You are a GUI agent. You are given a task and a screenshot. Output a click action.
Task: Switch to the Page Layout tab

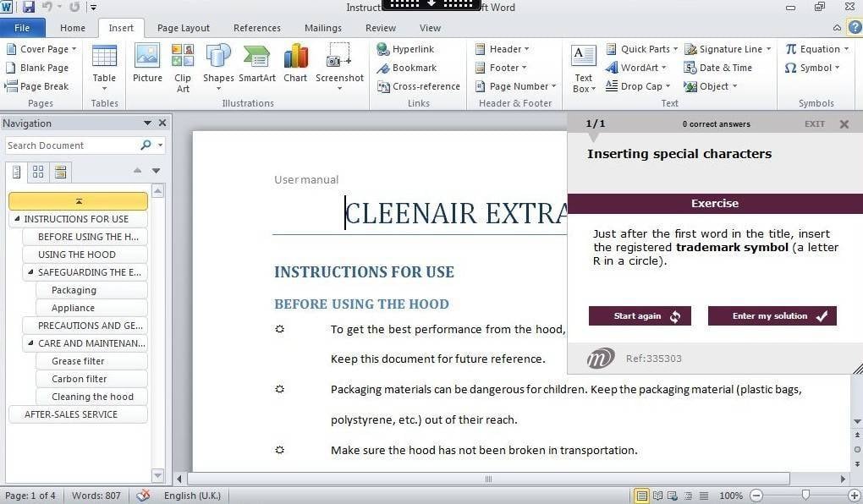click(x=184, y=28)
